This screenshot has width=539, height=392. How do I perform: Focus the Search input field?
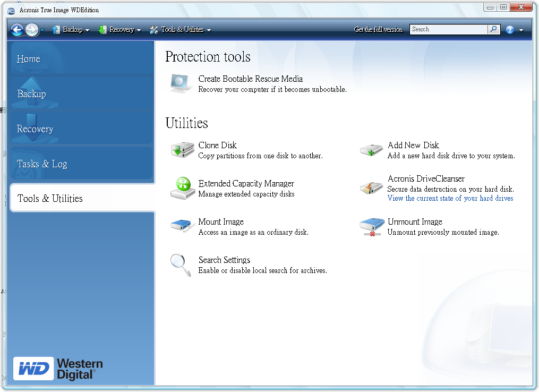449,29
